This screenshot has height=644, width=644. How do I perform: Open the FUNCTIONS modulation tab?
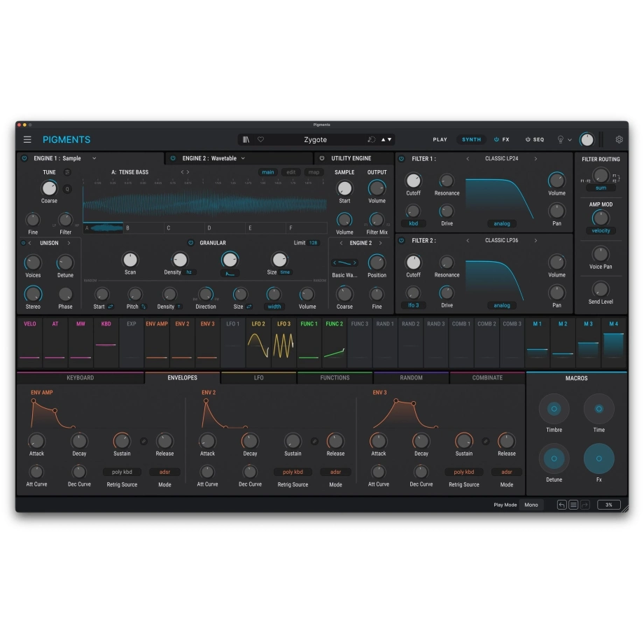(x=335, y=377)
